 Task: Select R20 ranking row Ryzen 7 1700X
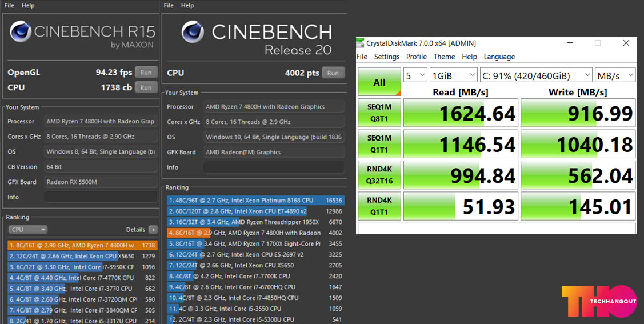(x=255, y=243)
